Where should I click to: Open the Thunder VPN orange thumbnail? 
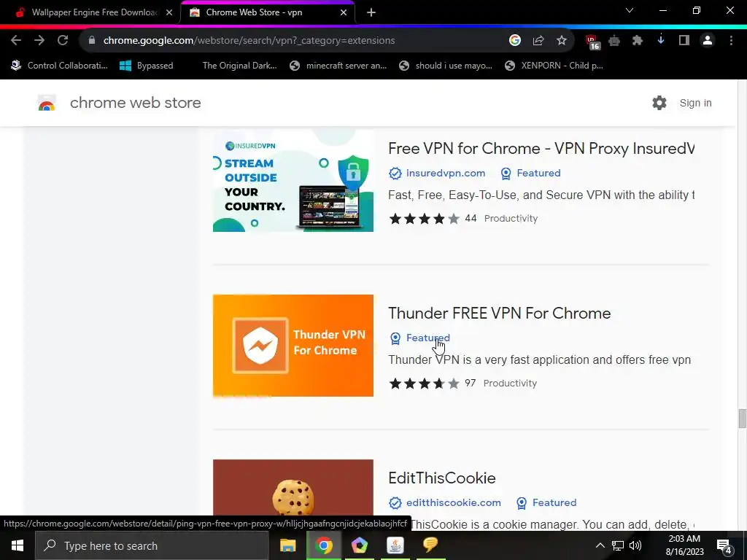293,346
